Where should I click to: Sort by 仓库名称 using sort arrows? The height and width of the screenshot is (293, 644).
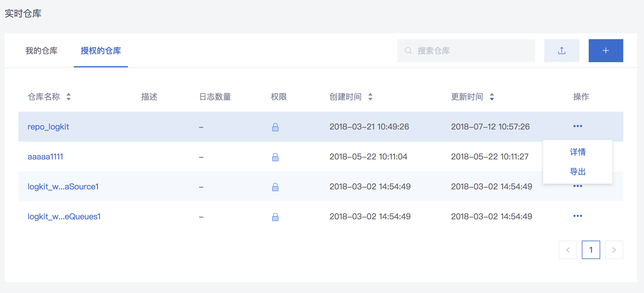point(68,97)
